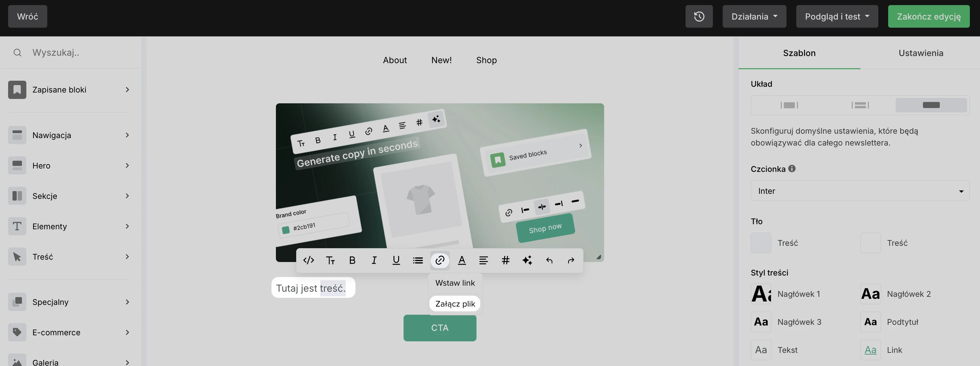Choose Wstaw link menu option
The width and height of the screenshot is (980, 366).
tap(455, 283)
